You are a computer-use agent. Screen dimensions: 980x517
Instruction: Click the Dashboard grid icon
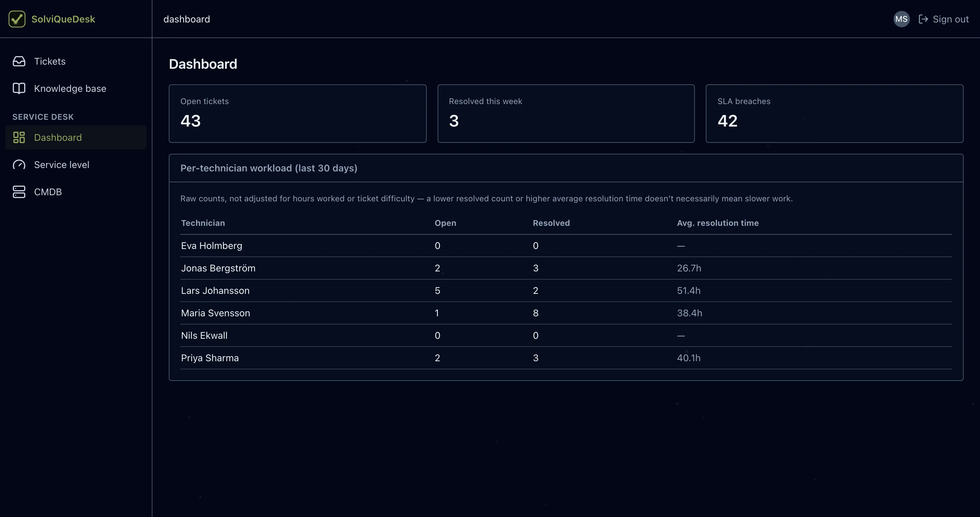[19, 138]
